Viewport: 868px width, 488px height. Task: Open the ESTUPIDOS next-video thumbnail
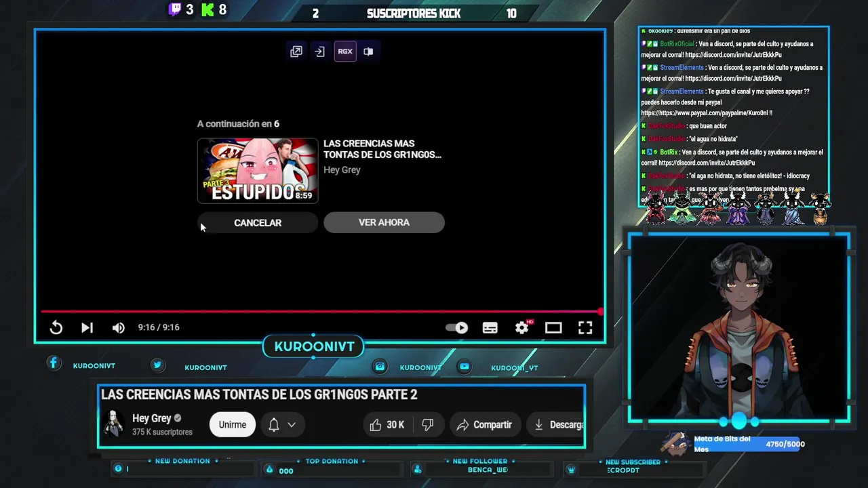pyautogui.click(x=258, y=171)
